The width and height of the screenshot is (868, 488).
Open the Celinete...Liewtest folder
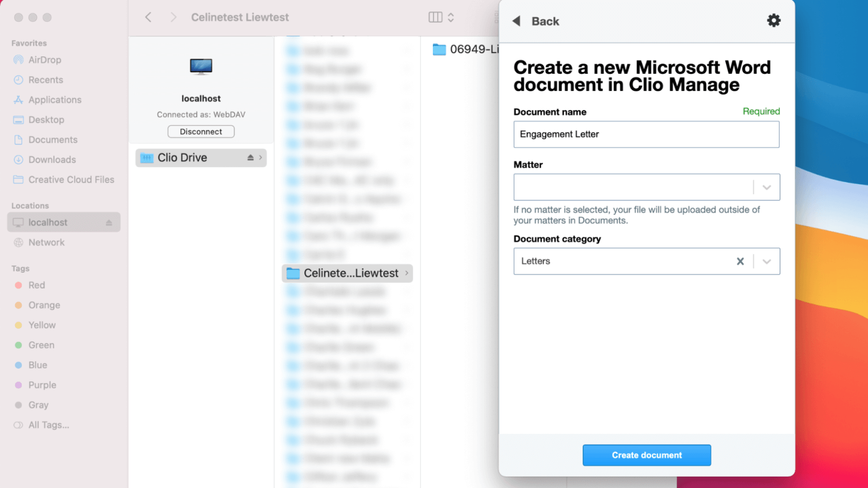(347, 273)
